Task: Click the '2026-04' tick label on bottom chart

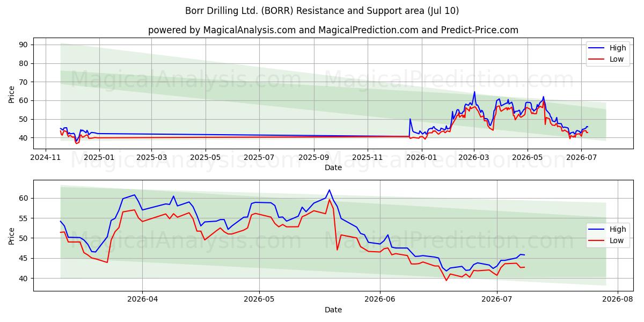Action: pyautogui.click(x=142, y=299)
